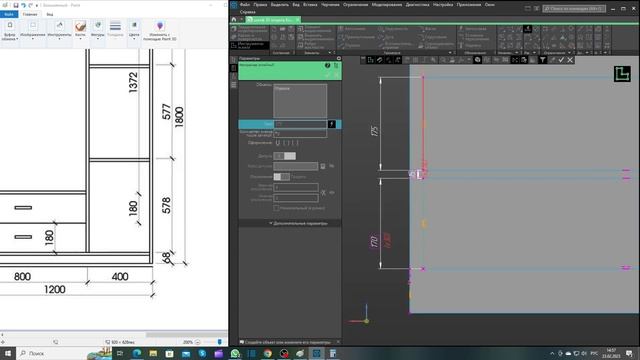Click the Windows Start button

pyautogui.click(x=8, y=353)
